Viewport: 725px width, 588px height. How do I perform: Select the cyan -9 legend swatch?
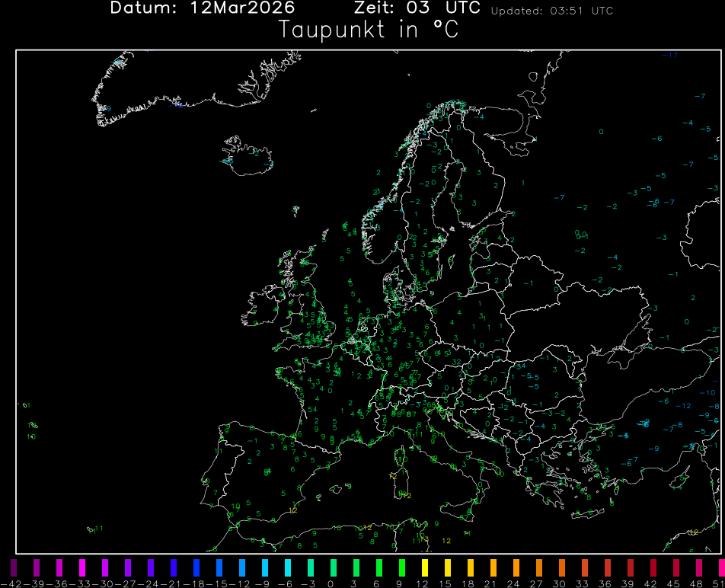tap(264, 567)
